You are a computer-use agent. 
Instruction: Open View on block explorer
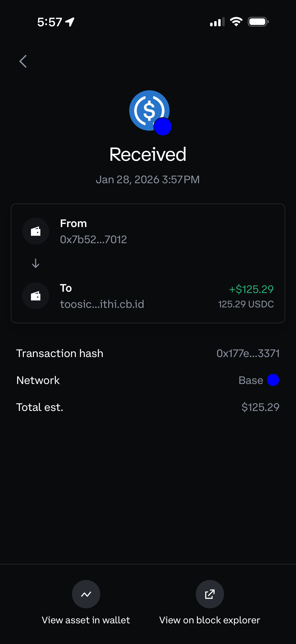coord(210,620)
